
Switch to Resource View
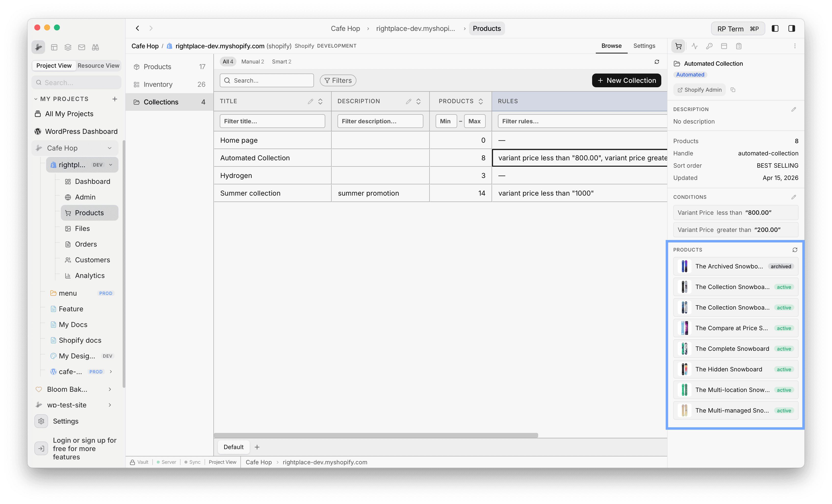pyautogui.click(x=98, y=65)
